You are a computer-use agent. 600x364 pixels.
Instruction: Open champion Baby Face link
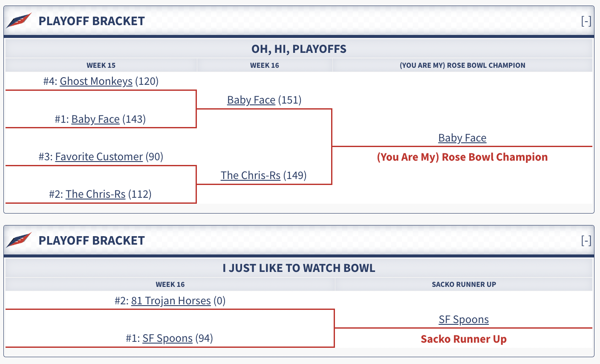[x=462, y=138]
